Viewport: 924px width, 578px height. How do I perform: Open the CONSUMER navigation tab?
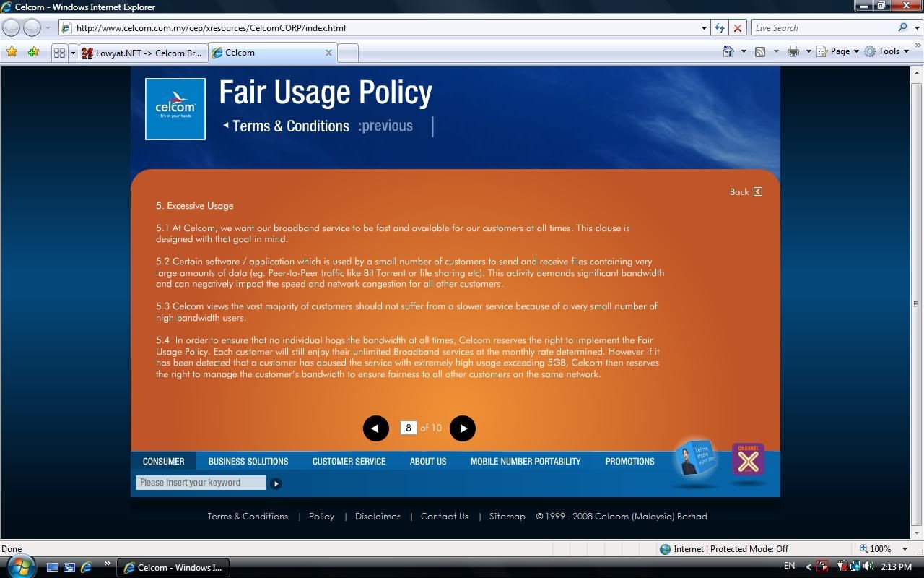(164, 461)
